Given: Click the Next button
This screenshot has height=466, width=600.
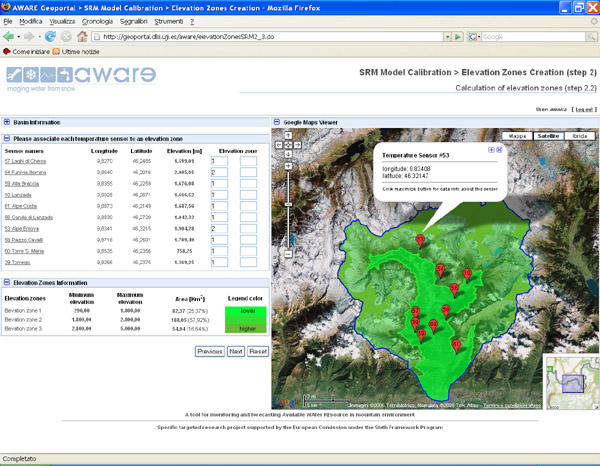Looking at the screenshot, I should click(236, 352).
